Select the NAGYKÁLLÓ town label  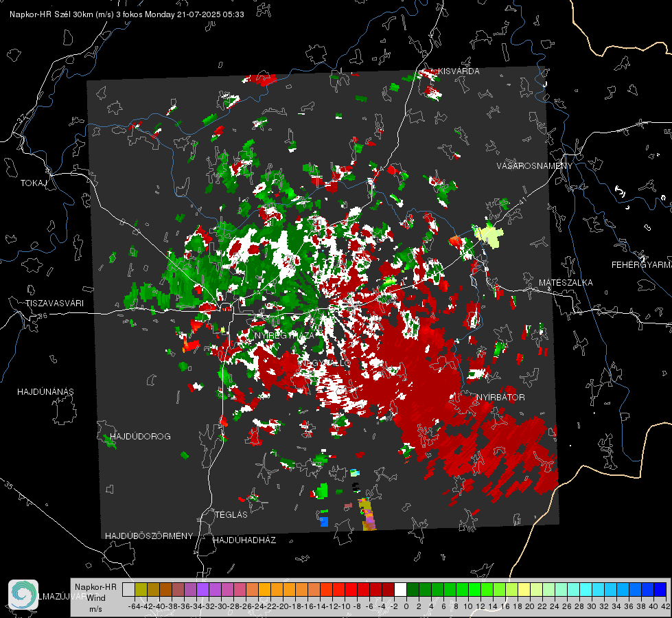pyautogui.click(x=325, y=363)
